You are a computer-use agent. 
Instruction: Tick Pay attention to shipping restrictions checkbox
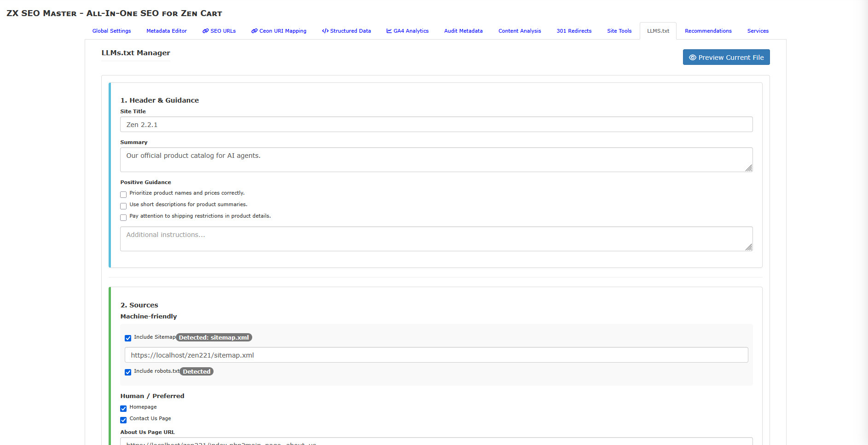(x=123, y=218)
